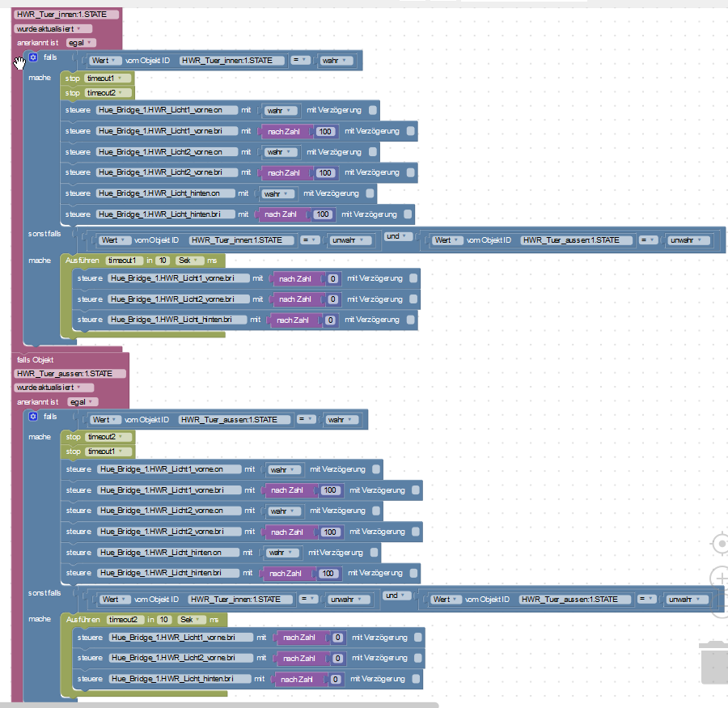The width and height of the screenshot is (728, 708).
Task: Open 'Sek' unit dropdown of Ausführen timeout1
Action: pyautogui.click(x=190, y=261)
